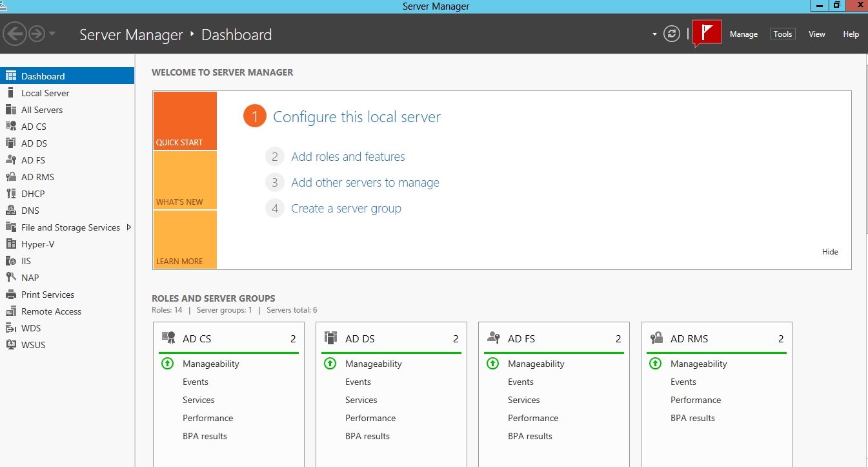Click the AD RMS tile icon
The image size is (868, 467).
tap(656, 338)
